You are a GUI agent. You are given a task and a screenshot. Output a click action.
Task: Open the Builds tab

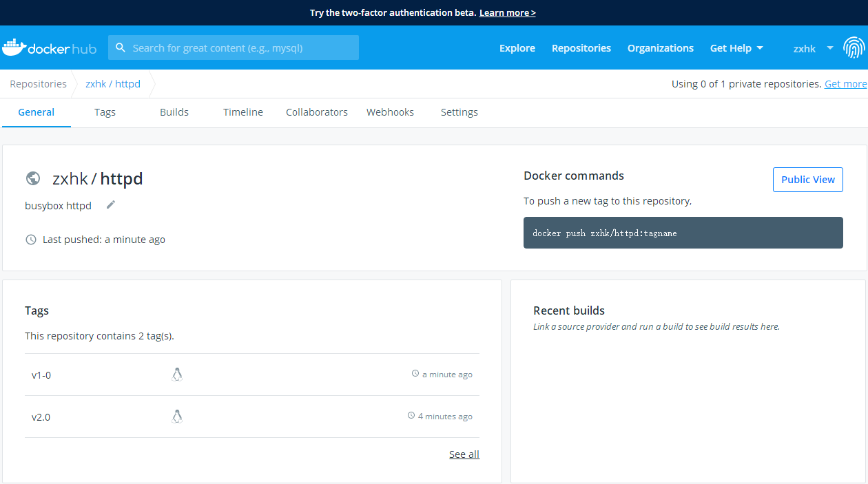pyautogui.click(x=174, y=112)
